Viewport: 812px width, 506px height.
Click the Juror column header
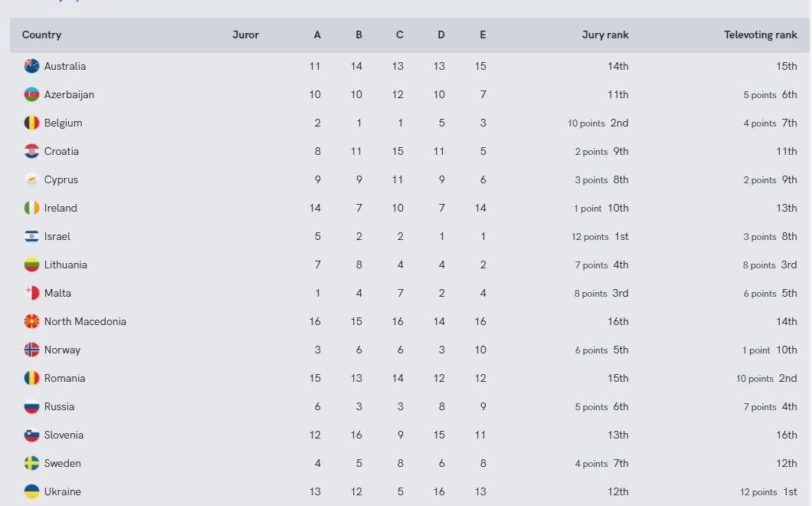(x=246, y=34)
